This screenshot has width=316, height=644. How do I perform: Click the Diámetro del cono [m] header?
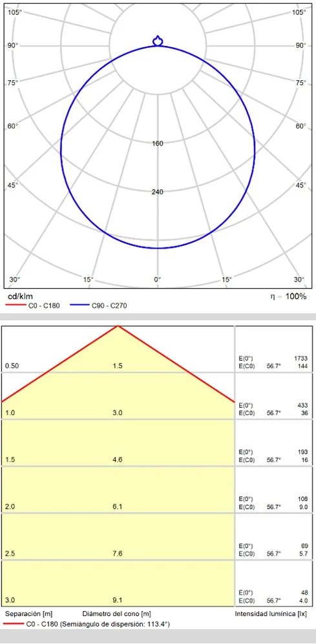click(116, 614)
